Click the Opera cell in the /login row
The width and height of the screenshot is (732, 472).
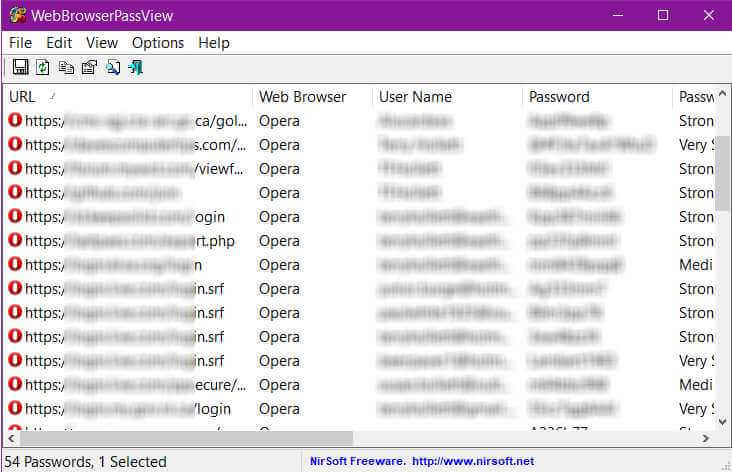(x=279, y=409)
